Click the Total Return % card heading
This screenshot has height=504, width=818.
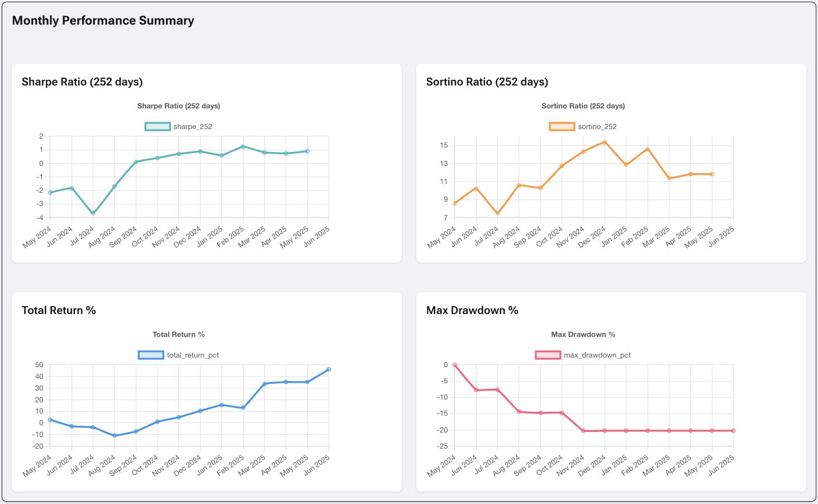[x=59, y=311]
